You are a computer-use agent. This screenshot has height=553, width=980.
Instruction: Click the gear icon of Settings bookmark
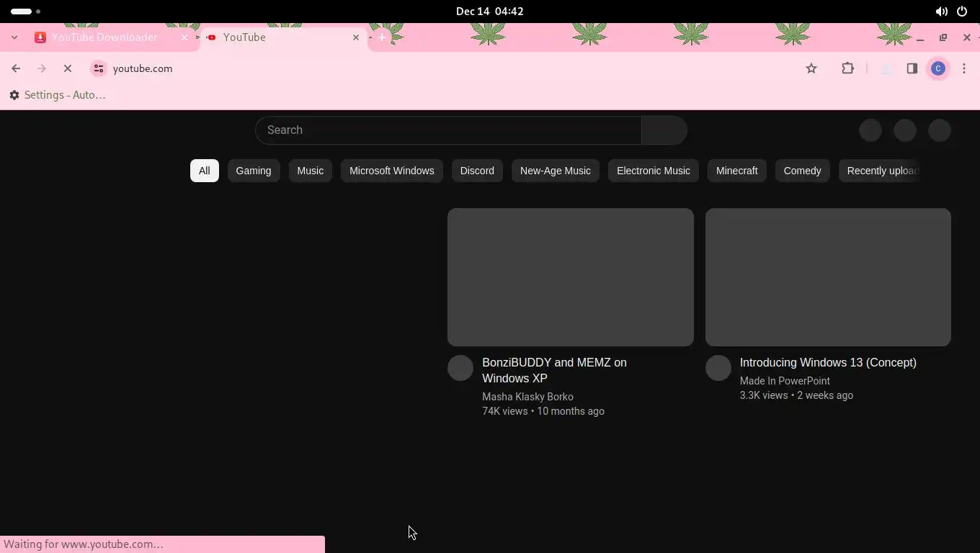[x=14, y=95]
